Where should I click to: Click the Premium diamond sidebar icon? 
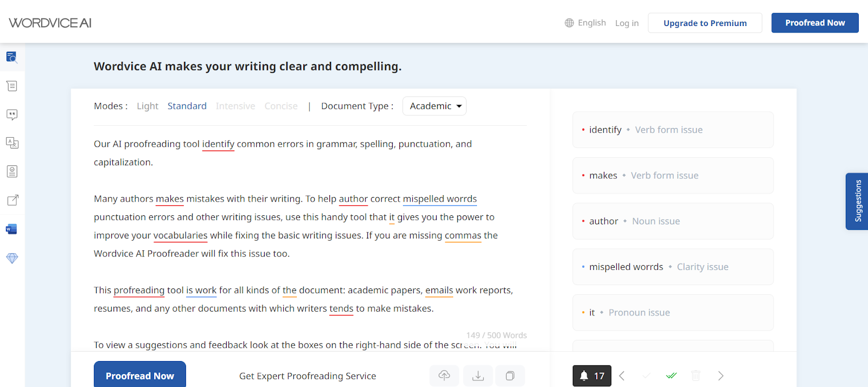point(12,258)
